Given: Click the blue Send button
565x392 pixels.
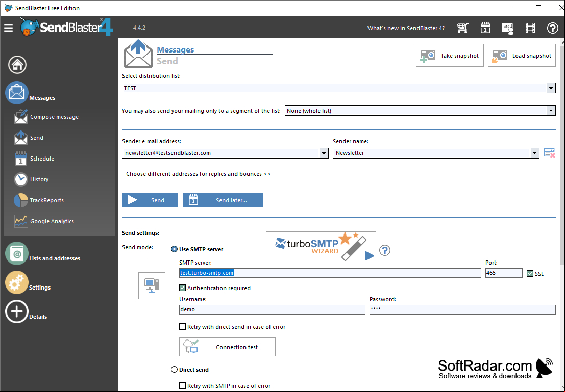Looking at the screenshot, I should (x=150, y=200).
